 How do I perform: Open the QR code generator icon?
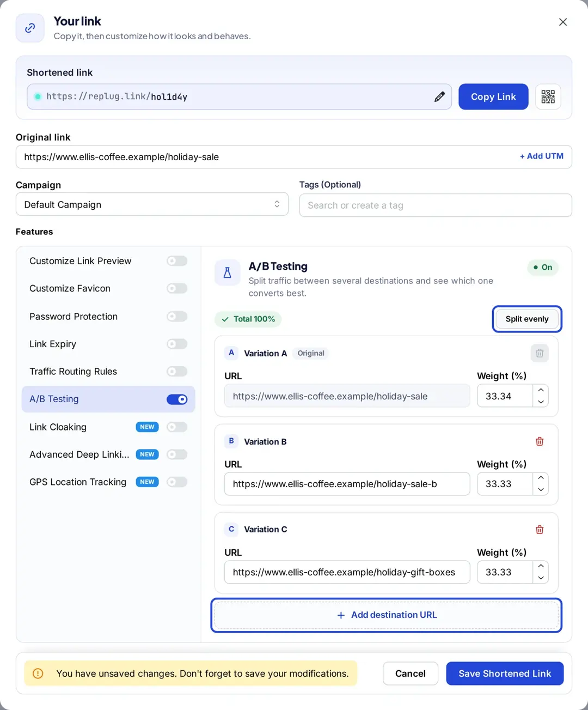tap(548, 97)
